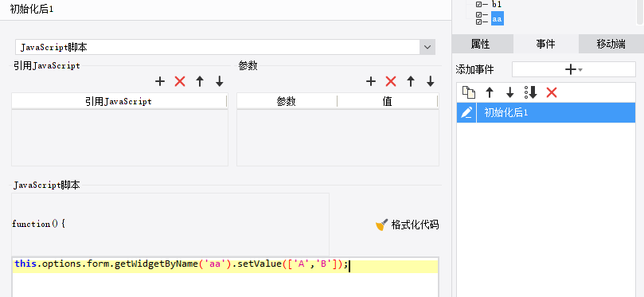Click the 初始化后1 title at top
644x297 pixels.
[x=31, y=9]
